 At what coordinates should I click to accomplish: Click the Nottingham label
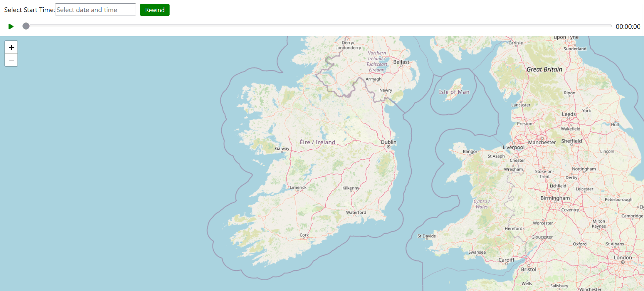pyautogui.click(x=584, y=169)
